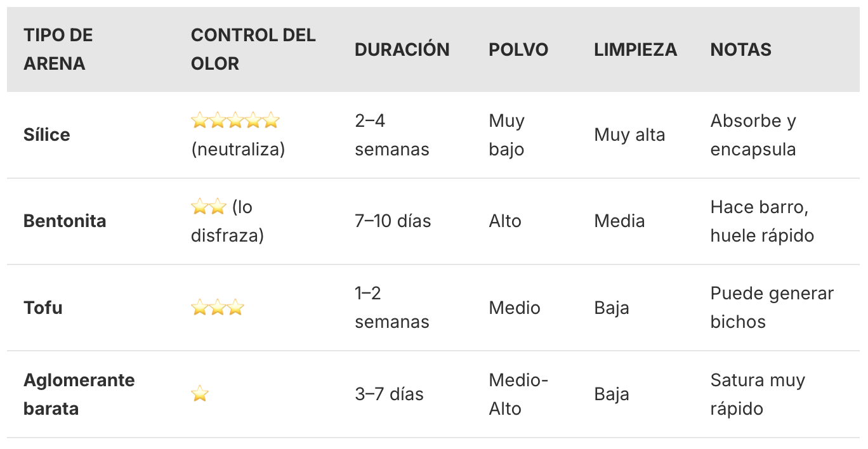This screenshot has height=449, width=868.
Task: Click the three-star rating for Tofu
Action: pyautogui.click(x=217, y=308)
